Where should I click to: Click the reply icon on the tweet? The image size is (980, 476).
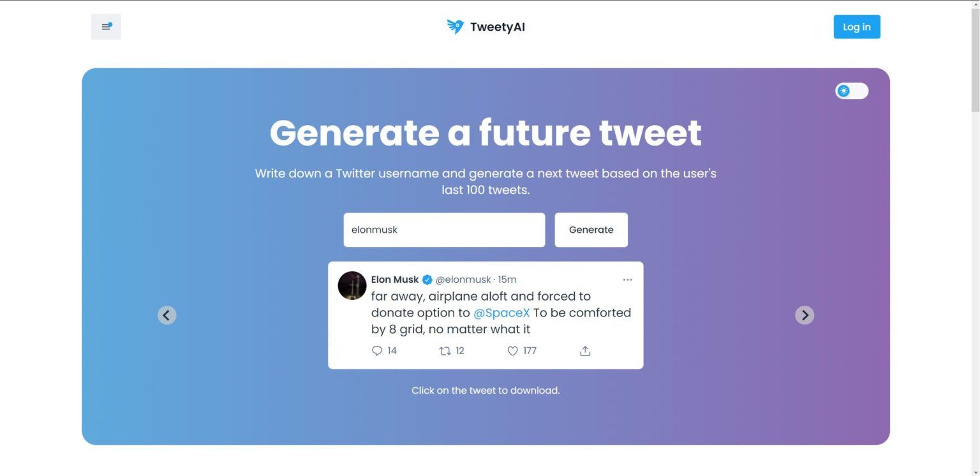[x=377, y=350]
